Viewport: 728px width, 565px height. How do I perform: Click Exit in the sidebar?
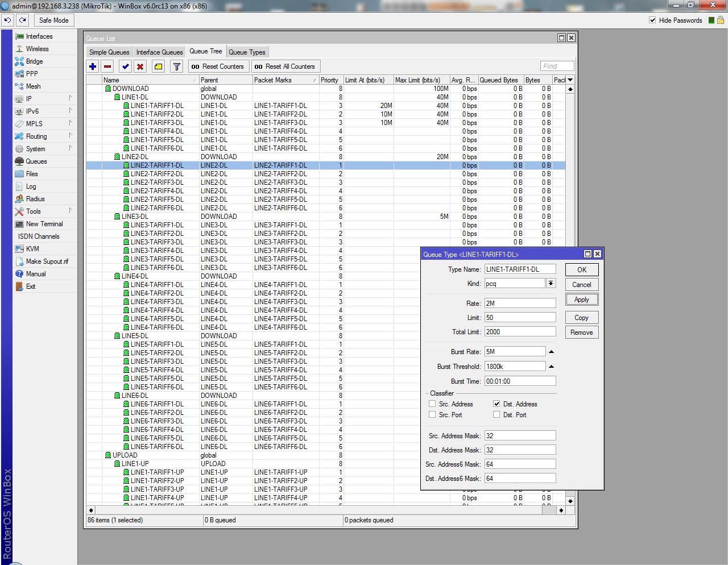pos(44,286)
